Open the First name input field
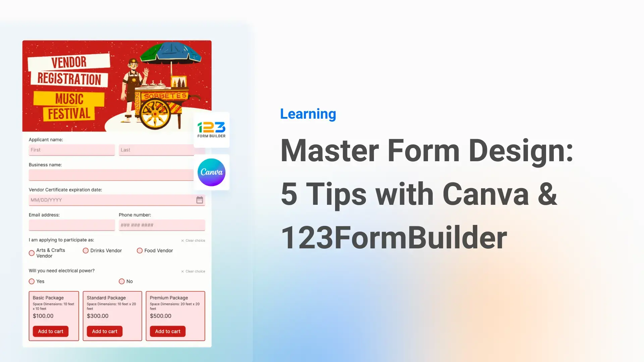This screenshot has width=644, height=362. (72, 150)
